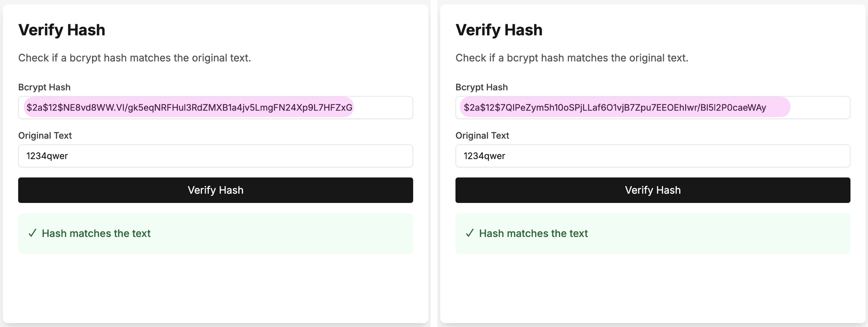868x327 pixels.
Task: Click the right Verify Hash page title
Action: coord(499,30)
